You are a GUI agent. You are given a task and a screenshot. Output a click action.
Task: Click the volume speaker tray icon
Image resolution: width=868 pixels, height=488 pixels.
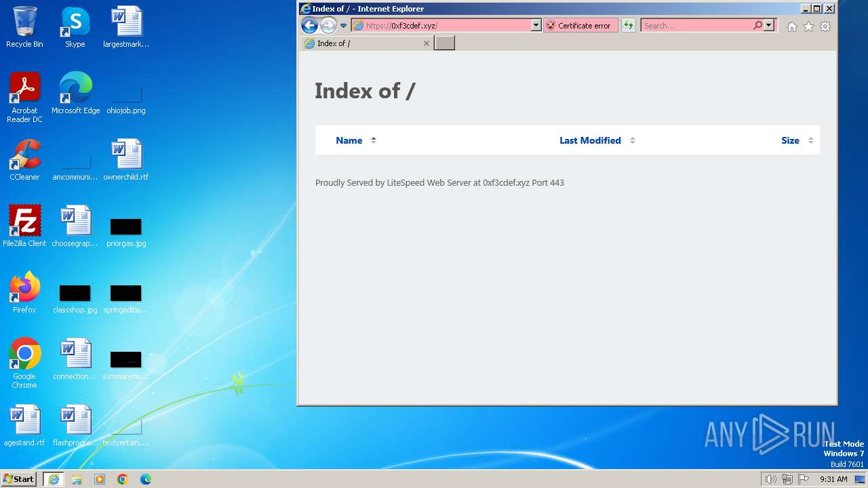tap(770, 479)
